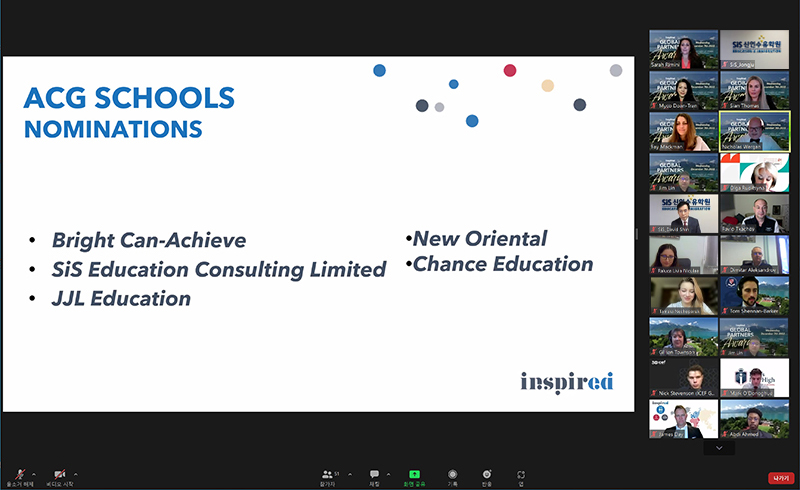Click muted mic icon on Tom Shennan-Barker tile
Viewport: 800px width, 490px height.
coord(725,311)
